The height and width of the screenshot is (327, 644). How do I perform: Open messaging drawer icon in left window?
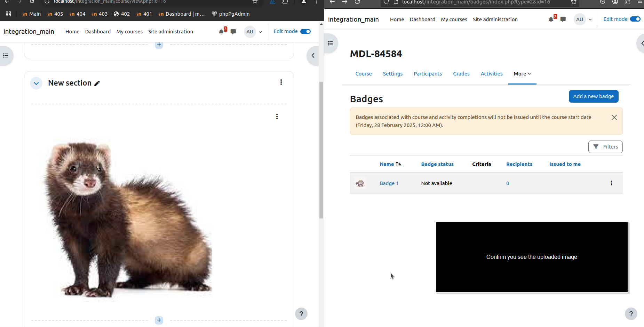point(233,32)
